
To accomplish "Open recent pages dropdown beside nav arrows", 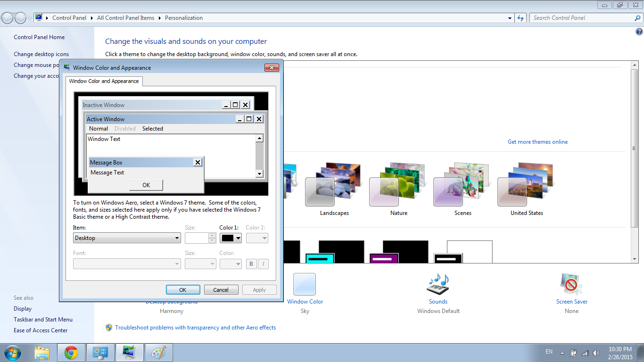I will tap(30, 18).
